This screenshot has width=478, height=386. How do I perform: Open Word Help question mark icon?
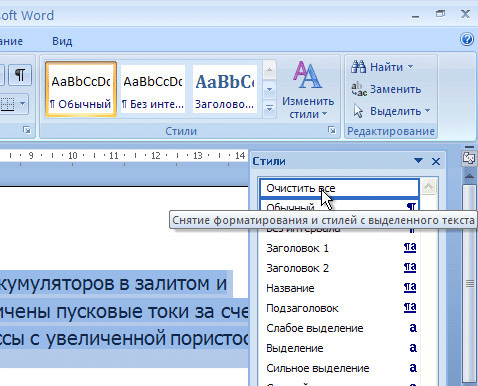[x=467, y=39]
